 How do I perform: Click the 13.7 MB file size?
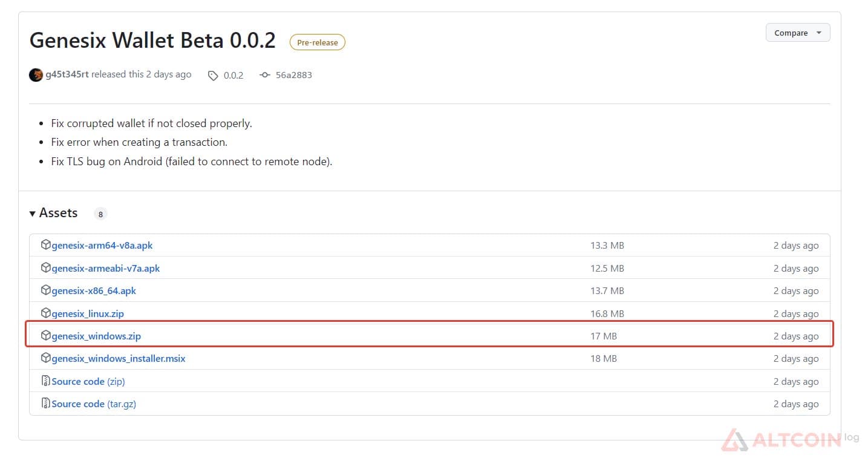607,291
